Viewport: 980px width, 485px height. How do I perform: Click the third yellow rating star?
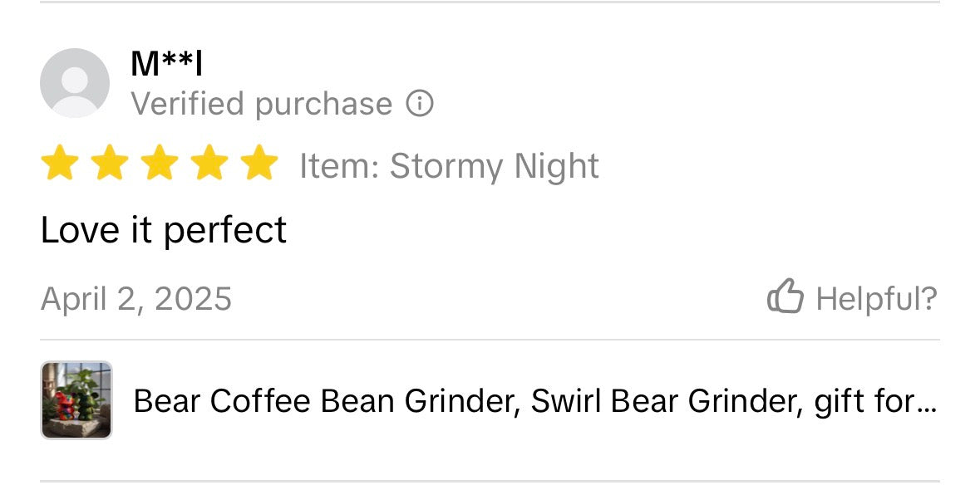coord(160,163)
